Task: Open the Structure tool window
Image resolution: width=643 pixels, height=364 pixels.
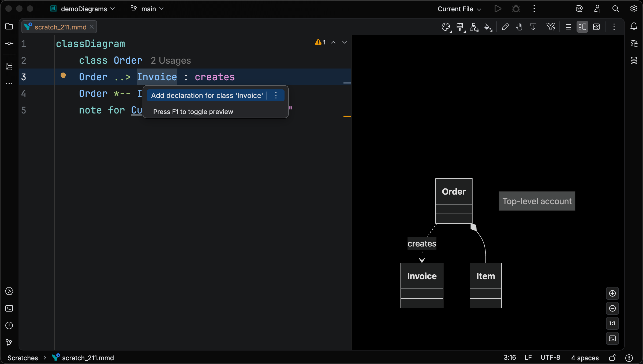Action: point(9,66)
